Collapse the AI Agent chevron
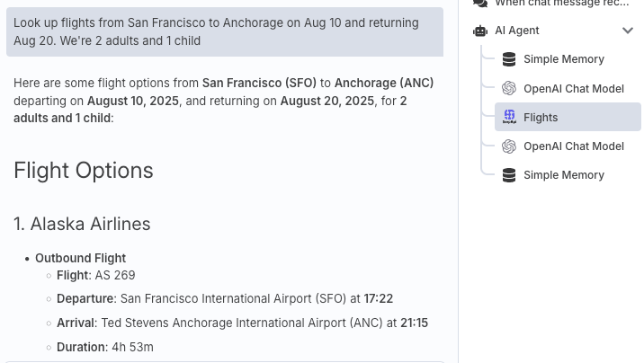 click(628, 31)
